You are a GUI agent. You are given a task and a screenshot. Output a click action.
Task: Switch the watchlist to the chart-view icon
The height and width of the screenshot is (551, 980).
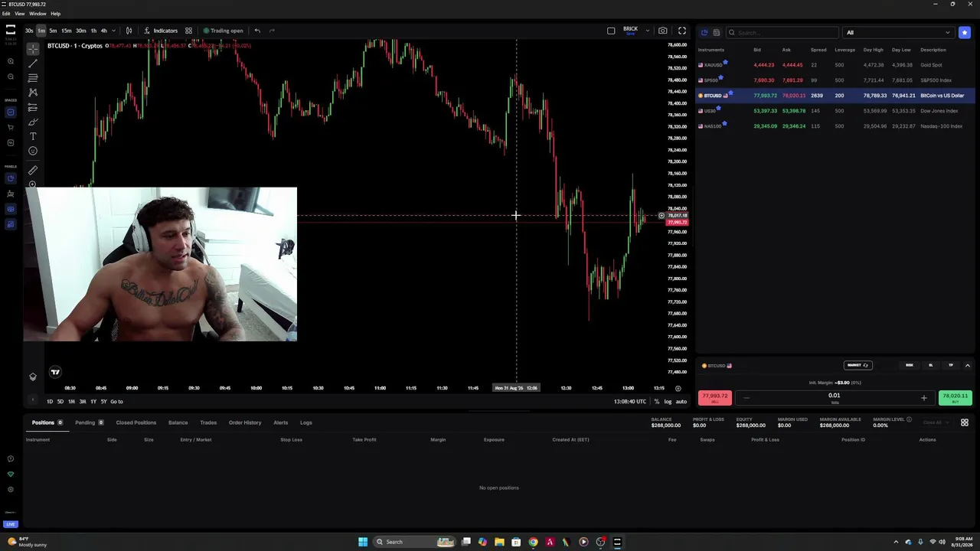704,32
